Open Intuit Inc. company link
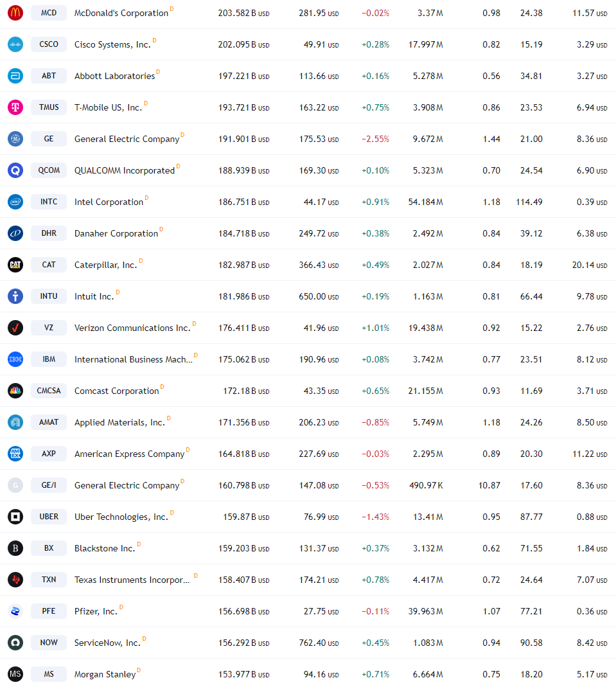 pos(94,297)
